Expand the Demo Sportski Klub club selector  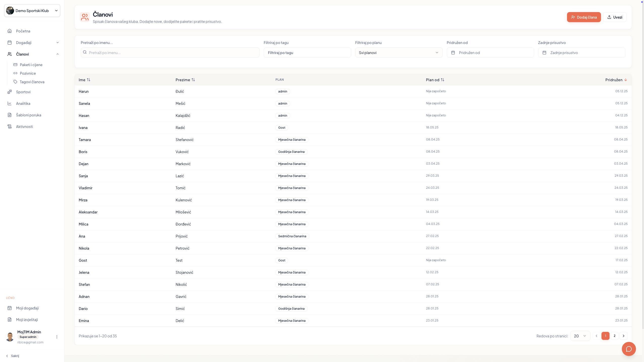coord(32,11)
